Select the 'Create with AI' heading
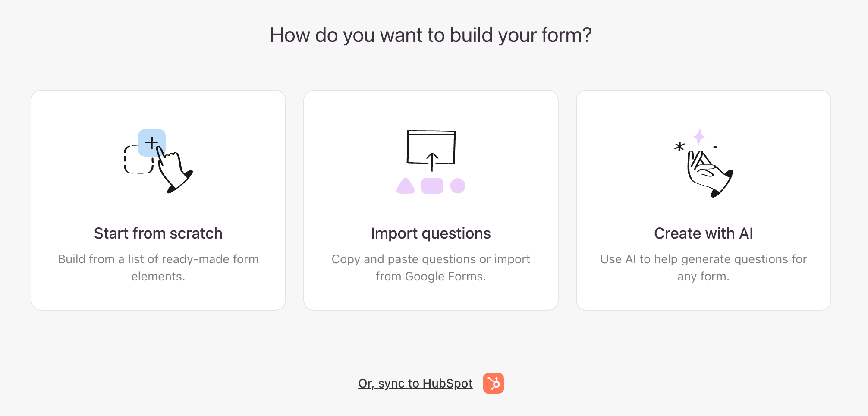868x416 pixels. pyautogui.click(x=704, y=233)
